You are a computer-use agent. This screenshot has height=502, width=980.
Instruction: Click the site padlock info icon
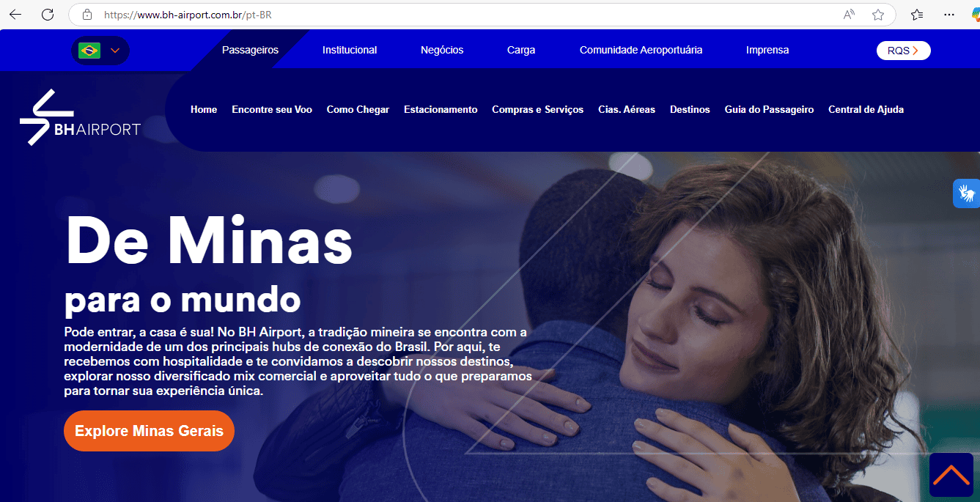(87, 14)
